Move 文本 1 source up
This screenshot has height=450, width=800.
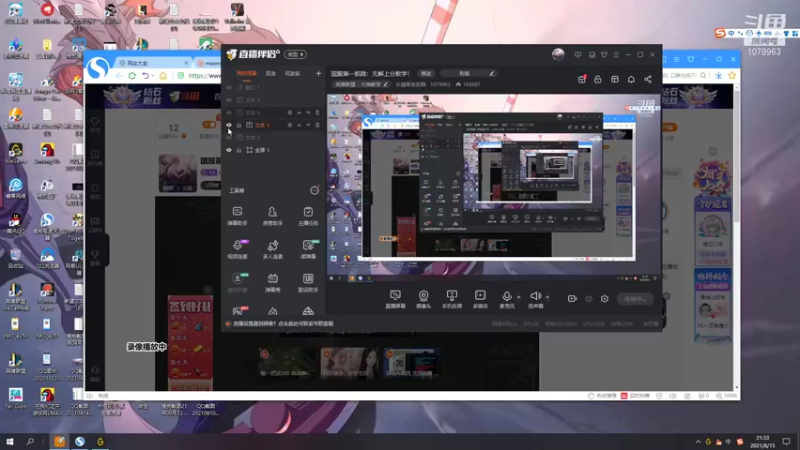299,125
